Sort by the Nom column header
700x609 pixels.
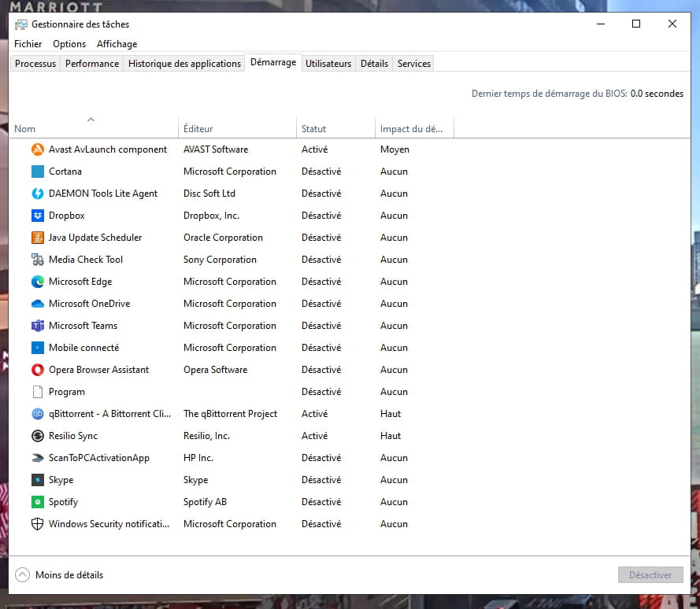[93, 128]
